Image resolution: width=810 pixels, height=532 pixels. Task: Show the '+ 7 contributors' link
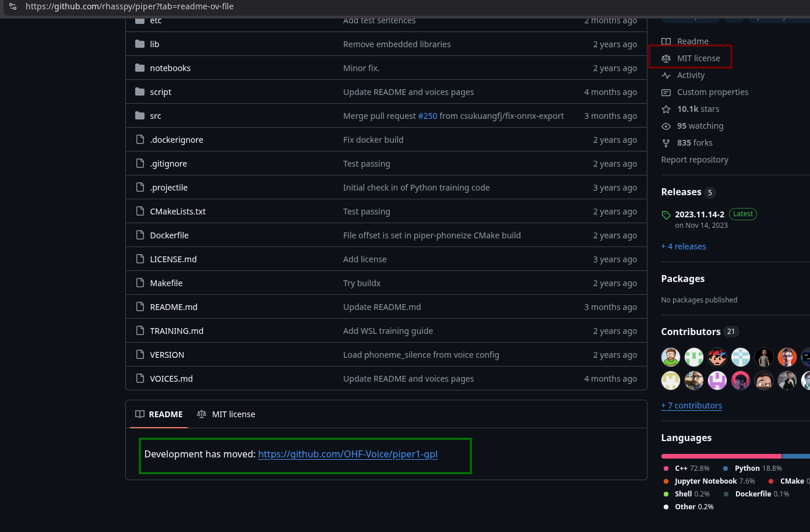[x=692, y=406]
